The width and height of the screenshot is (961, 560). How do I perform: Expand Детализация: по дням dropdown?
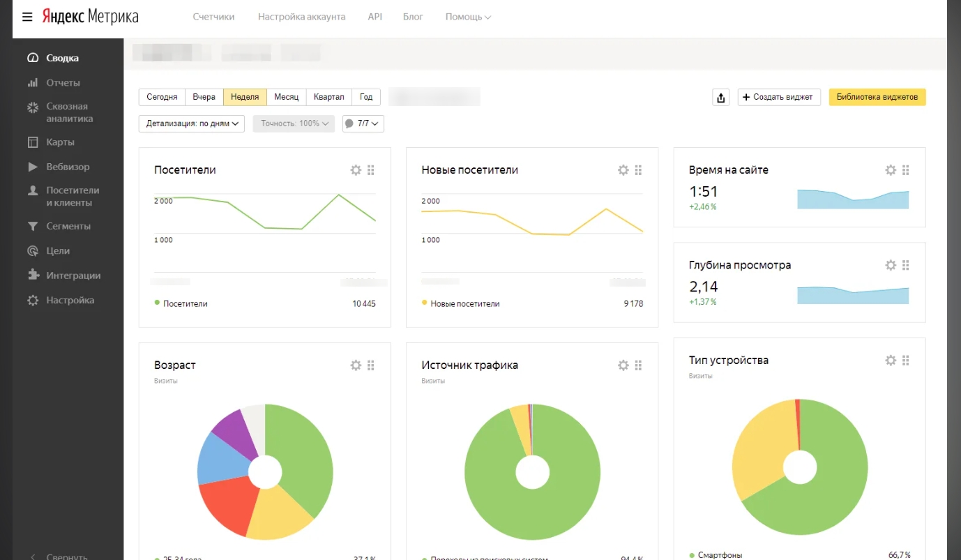[x=192, y=124]
